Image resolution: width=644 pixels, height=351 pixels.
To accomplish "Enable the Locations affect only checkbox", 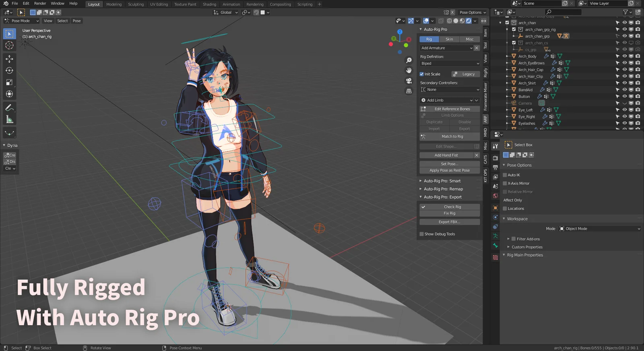I will click(505, 209).
